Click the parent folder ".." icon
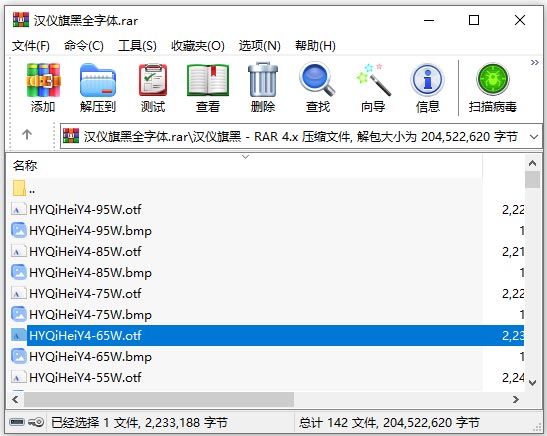The height and width of the screenshot is (436, 547). (x=19, y=188)
